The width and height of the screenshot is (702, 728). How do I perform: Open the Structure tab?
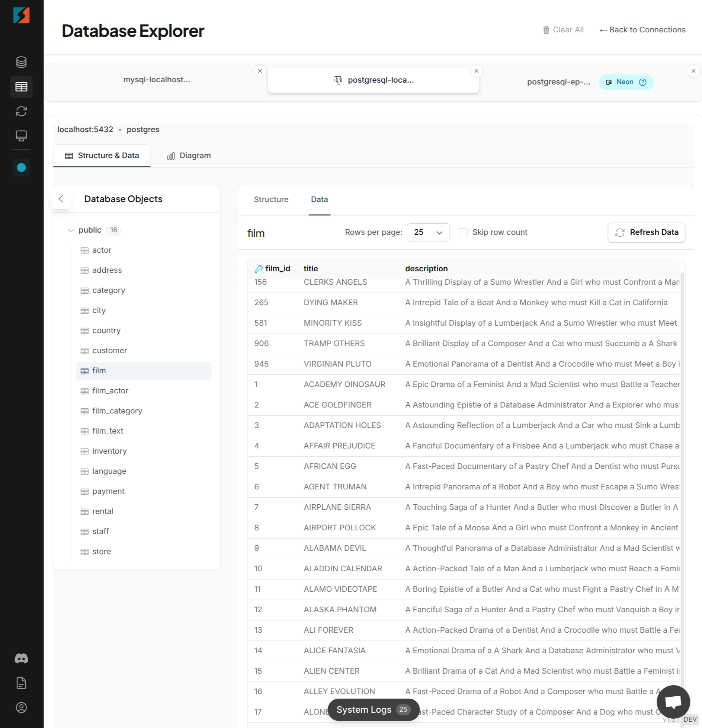271,199
